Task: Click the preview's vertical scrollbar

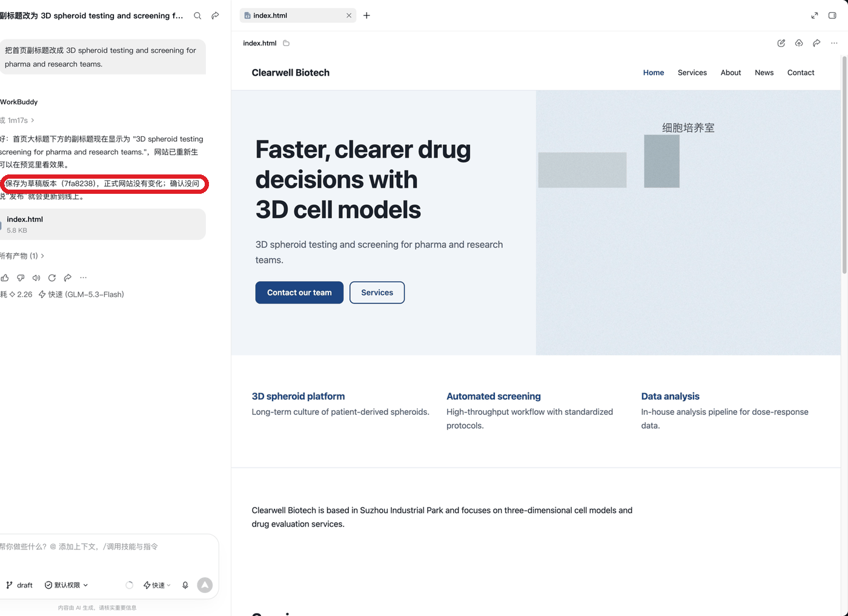Action: (x=844, y=165)
